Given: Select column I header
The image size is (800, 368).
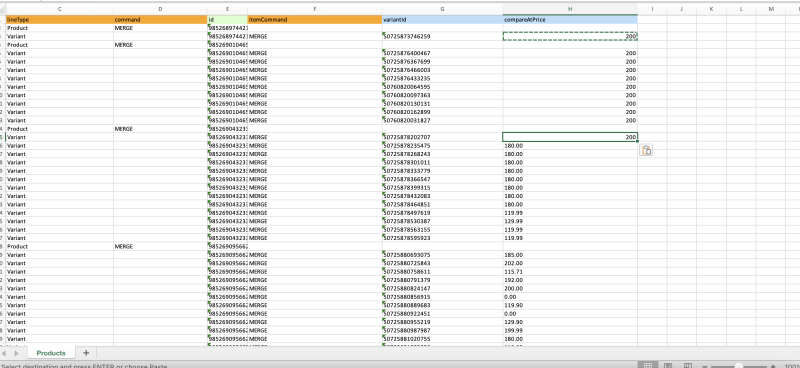Looking at the screenshot, I should click(652, 9).
